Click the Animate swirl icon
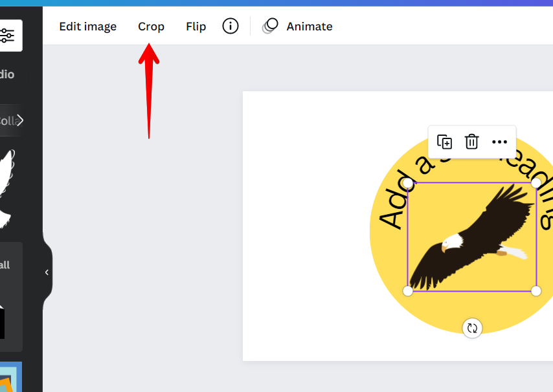The height and width of the screenshot is (392, 553). tap(269, 26)
